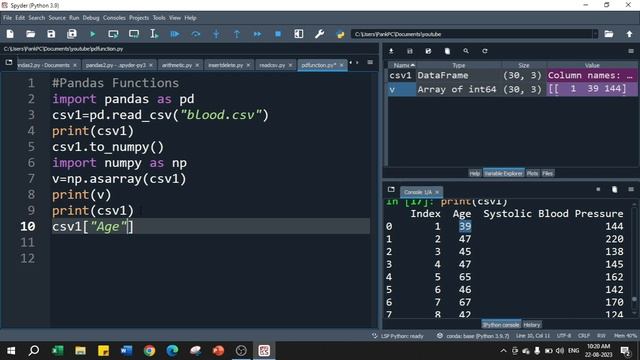Save Variable Explorer data as a file
Screen dimensions: 640x360
click(410, 51)
